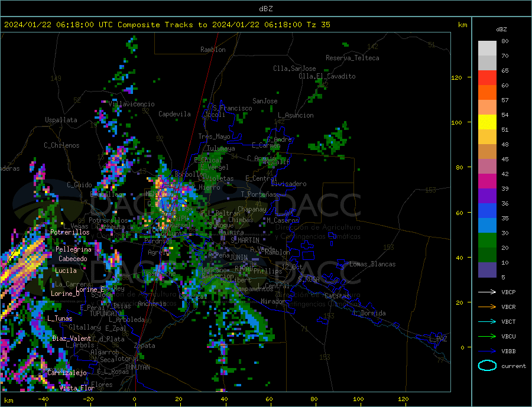Click the Uspallata map label
The width and height of the screenshot is (532, 407).
[x=61, y=120]
